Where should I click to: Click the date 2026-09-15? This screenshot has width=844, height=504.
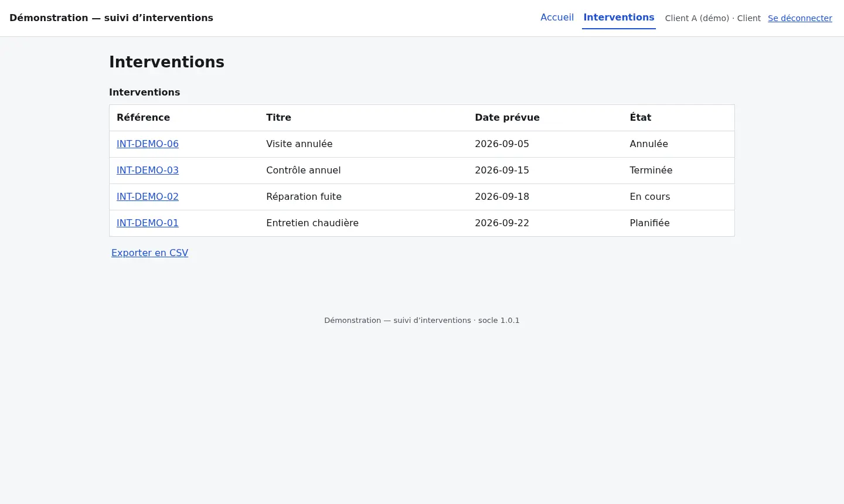(502, 171)
